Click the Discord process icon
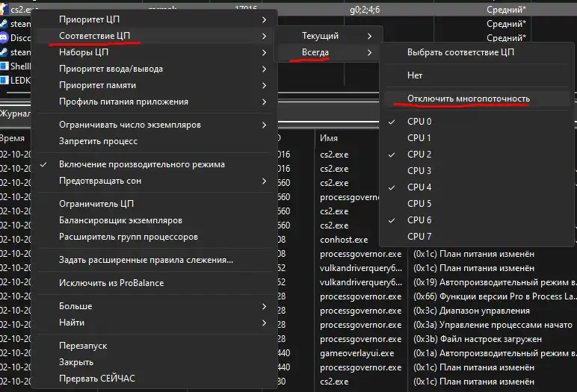Screen dimensions: 577x392 4,37
